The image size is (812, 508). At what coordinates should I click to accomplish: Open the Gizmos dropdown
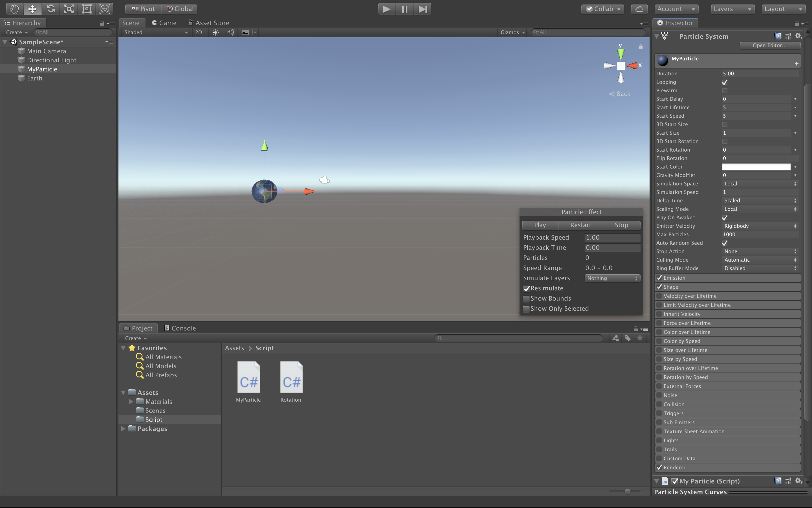coord(512,32)
